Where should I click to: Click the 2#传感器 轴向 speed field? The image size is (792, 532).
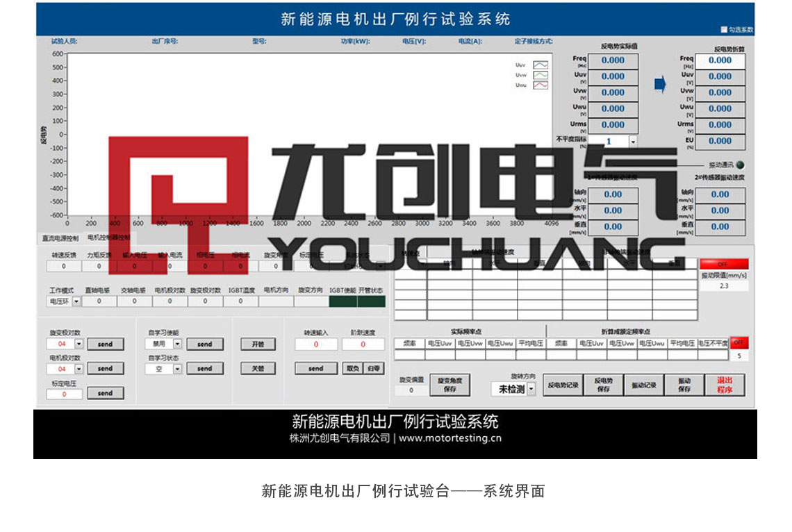(x=720, y=195)
